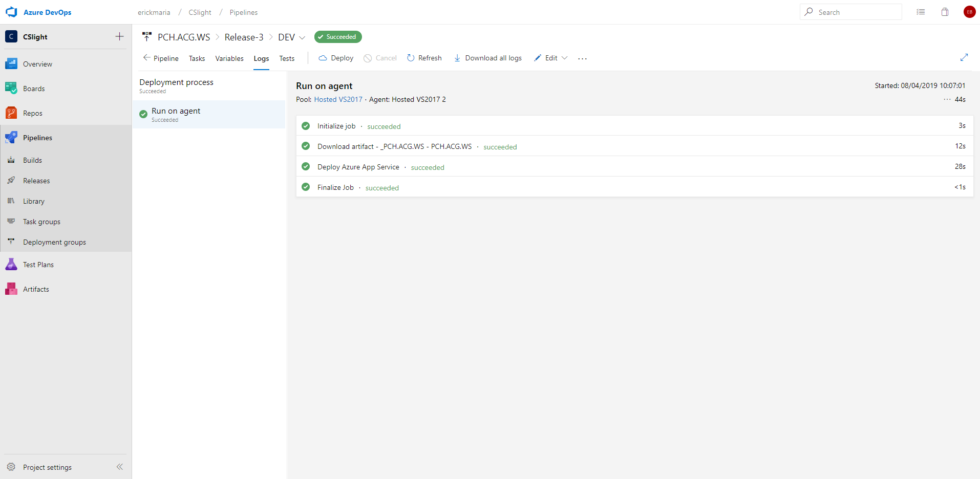Open the more actions ellipsis in toolbar
Image resolution: width=980 pixels, height=479 pixels.
[582, 58]
